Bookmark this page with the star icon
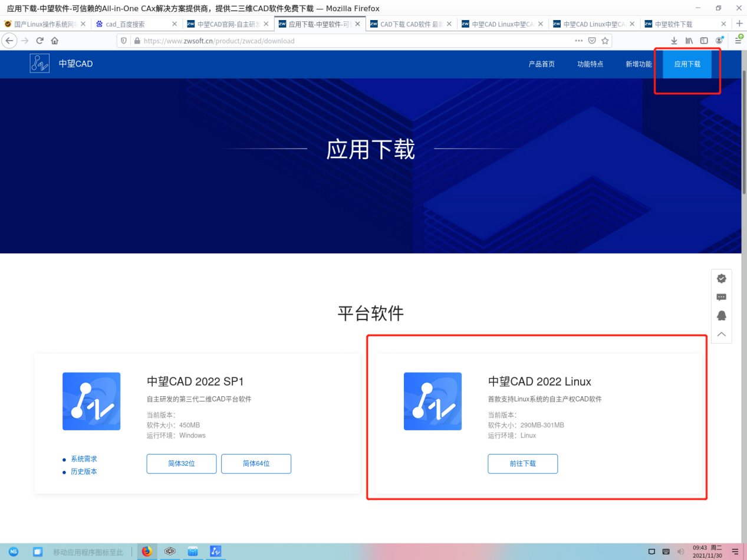 pos(605,41)
